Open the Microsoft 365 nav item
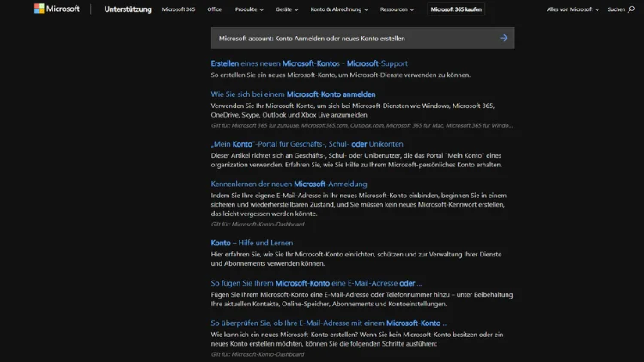The width and height of the screenshot is (644, 362). [x=179, y=9]
